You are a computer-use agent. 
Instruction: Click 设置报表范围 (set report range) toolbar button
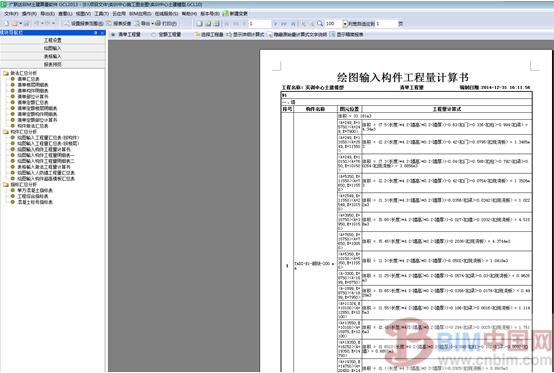[x=83, y=24]
